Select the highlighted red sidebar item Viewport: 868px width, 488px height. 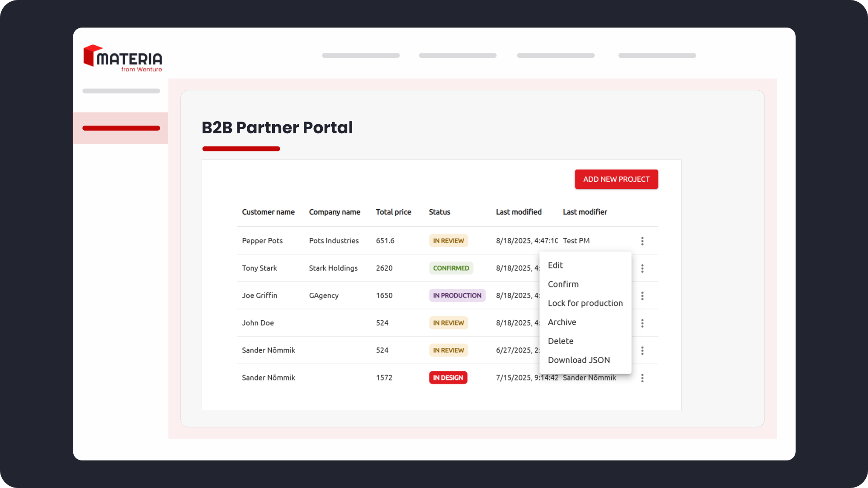pyautogui.click(x=121, y=128)
